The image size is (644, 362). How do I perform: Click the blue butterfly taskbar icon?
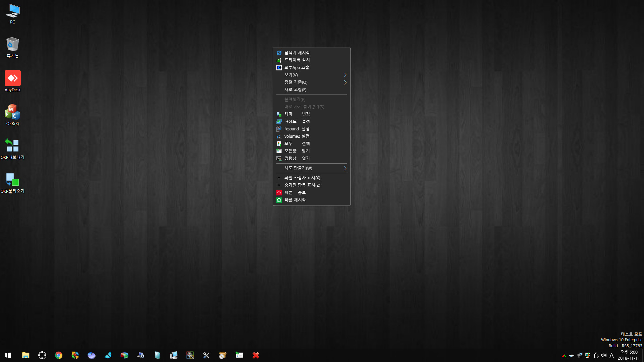point(108,355)
